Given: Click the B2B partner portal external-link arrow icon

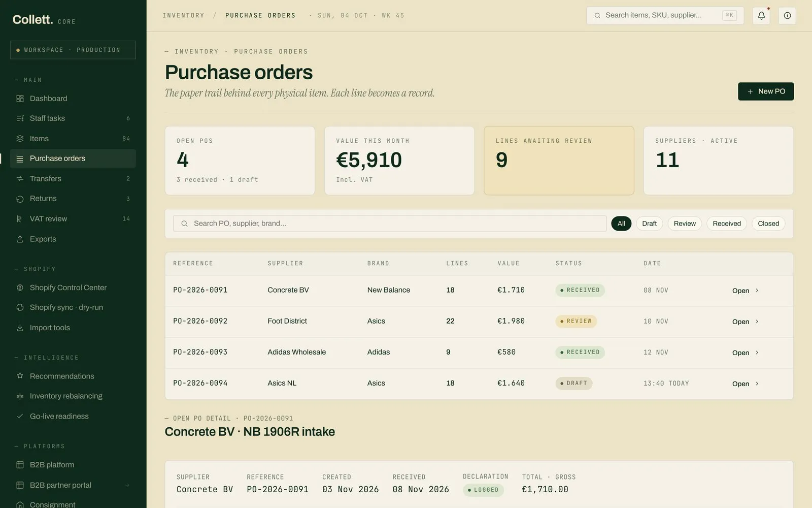Looking at the screenshot, I should click(127, 485).
